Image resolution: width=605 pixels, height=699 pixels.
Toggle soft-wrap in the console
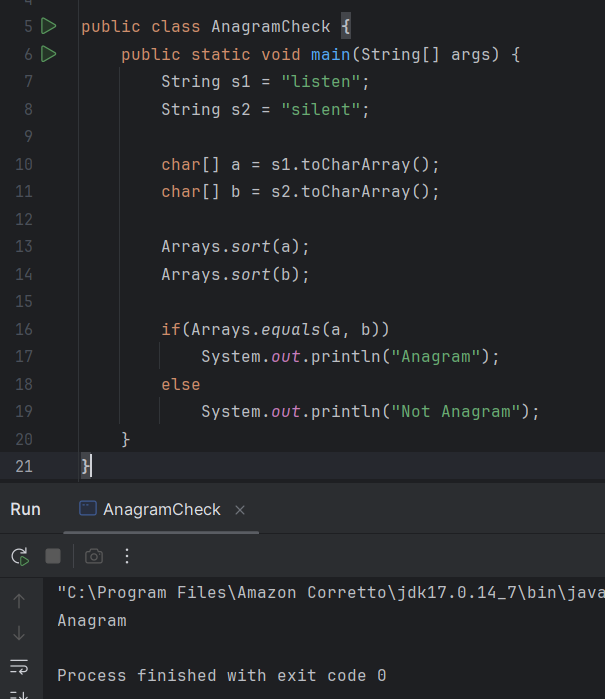coord(19,666)
